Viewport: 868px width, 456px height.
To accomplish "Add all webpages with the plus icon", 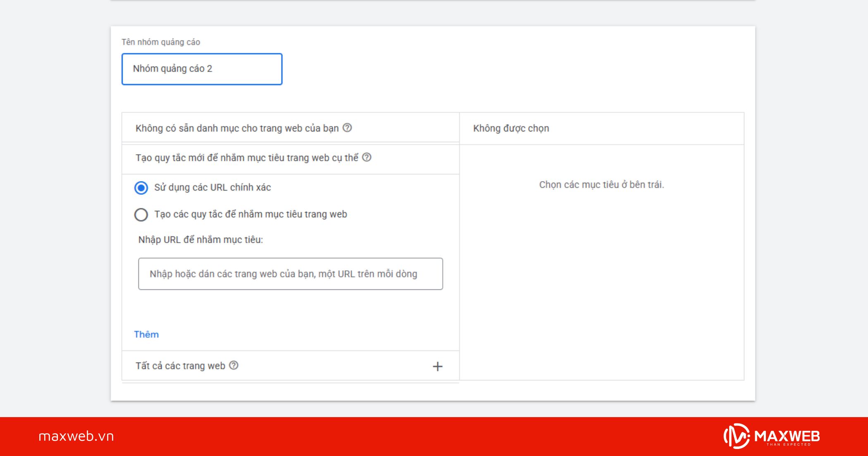I will [437, 366].
